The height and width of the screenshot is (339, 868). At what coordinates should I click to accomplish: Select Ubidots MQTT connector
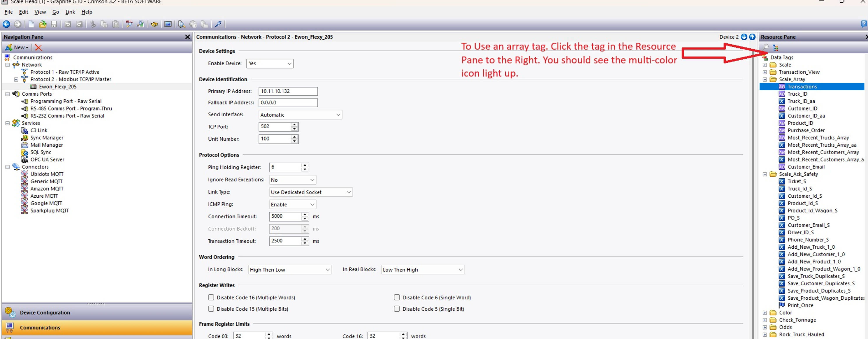coord(47,174)
